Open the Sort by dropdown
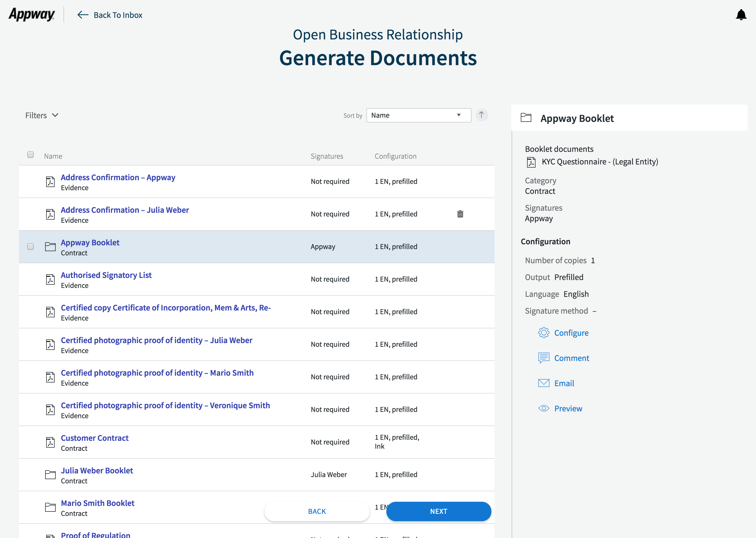This screenshot has height=538, width=756. point(418,115)
